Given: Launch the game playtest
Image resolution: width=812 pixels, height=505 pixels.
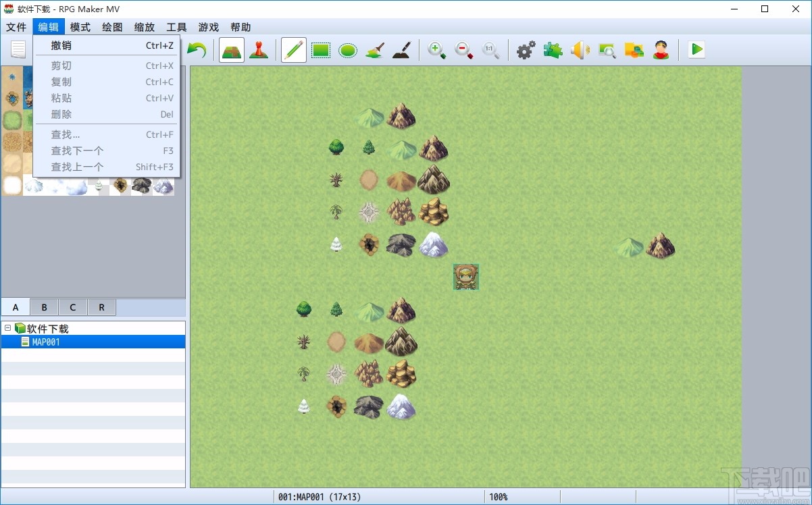Looking at the screenshot, I should pos(696,49).
